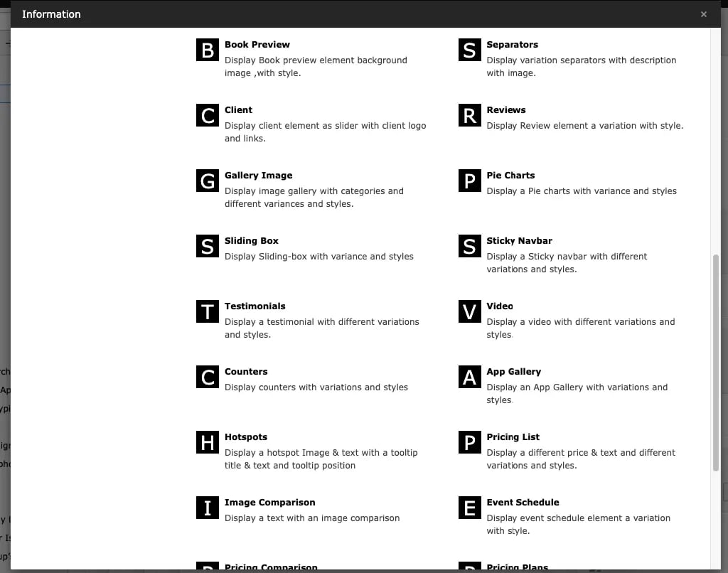728x573 pixels.
Task: Click the Gallery Image G icon
Action: click(208, 181)
